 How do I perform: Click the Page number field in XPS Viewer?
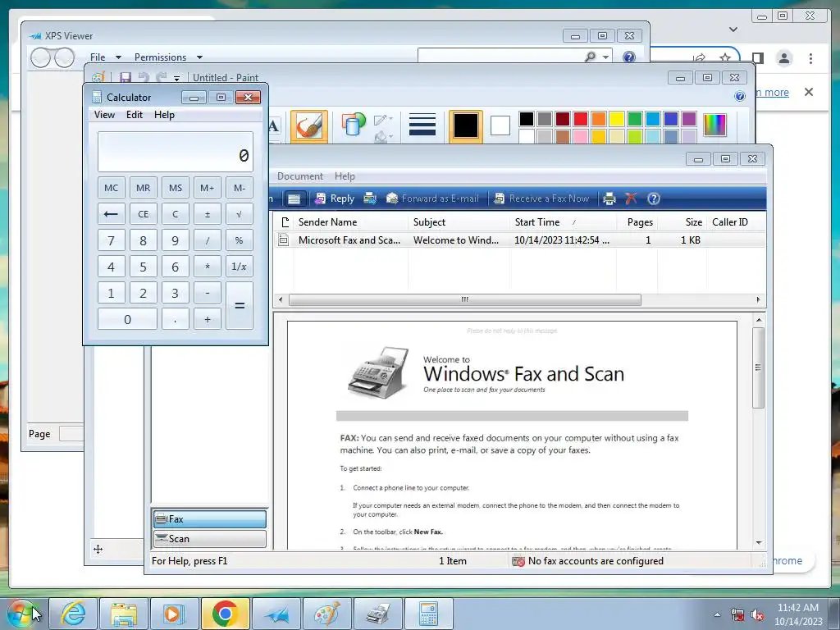(x=71, y=433)
